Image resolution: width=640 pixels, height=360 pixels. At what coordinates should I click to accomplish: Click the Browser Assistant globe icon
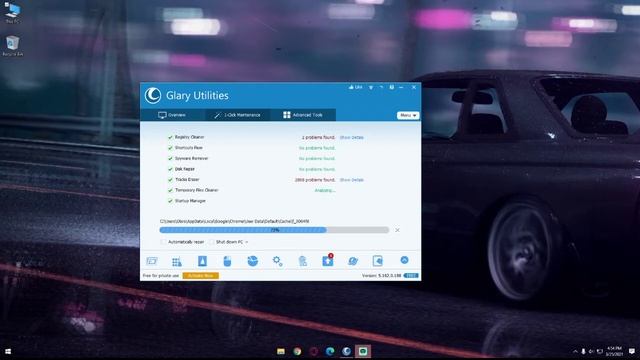353,261
